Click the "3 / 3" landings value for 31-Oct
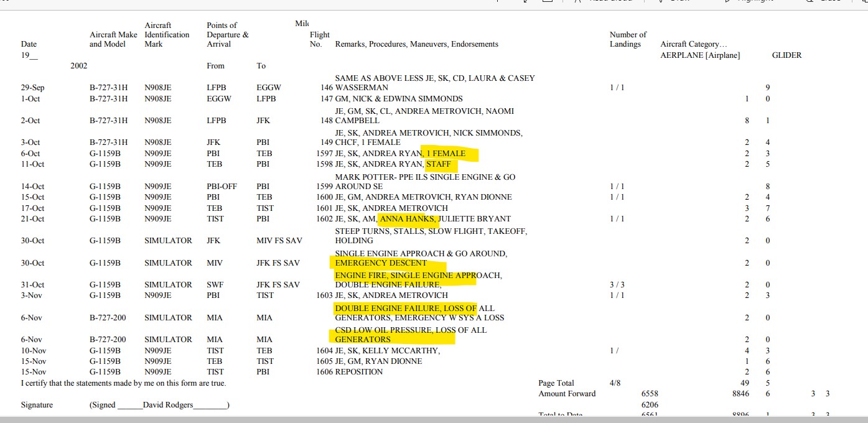 [617, 285]
